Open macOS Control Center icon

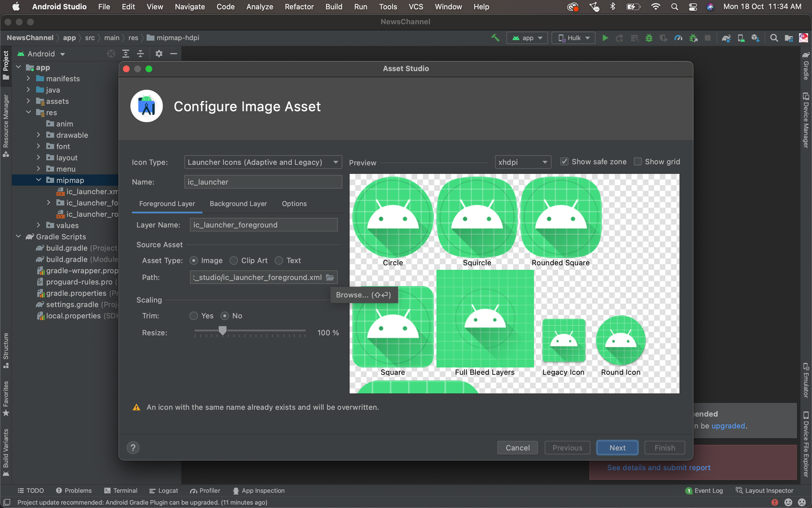coord(693,7)
